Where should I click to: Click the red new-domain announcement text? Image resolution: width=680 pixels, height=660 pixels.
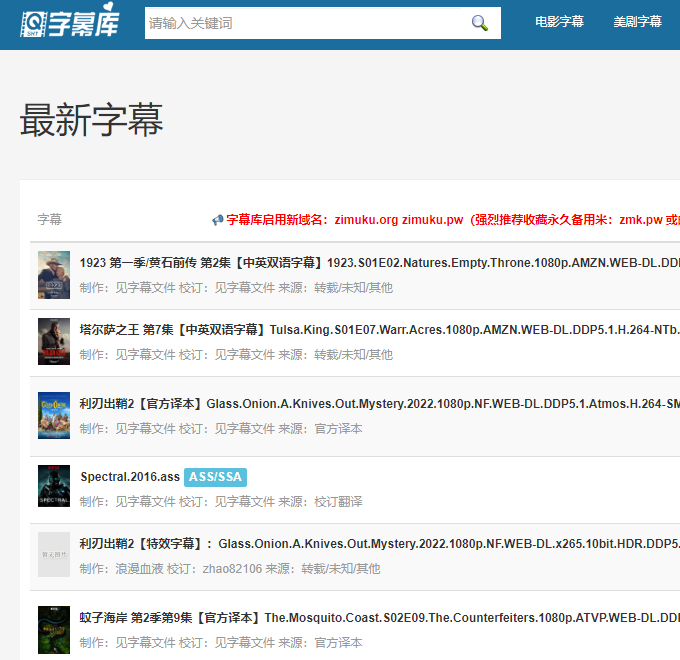450,220
